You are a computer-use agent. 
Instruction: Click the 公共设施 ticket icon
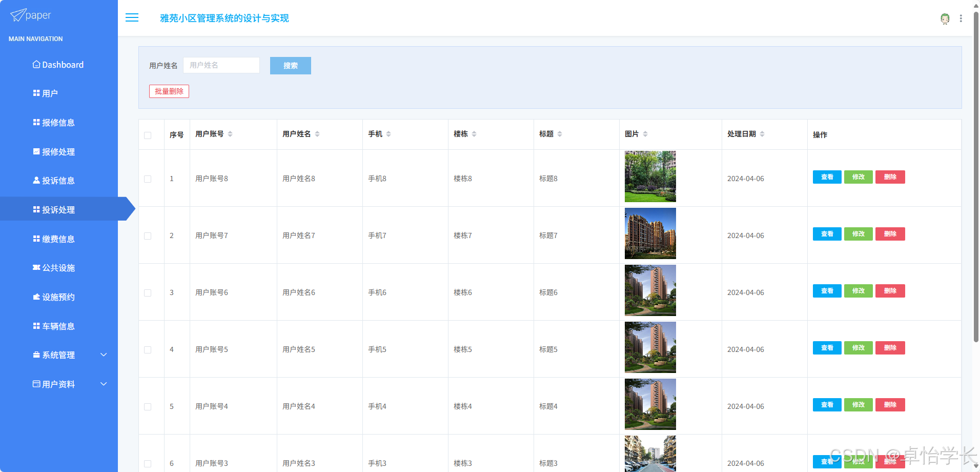tap(36, 267)
